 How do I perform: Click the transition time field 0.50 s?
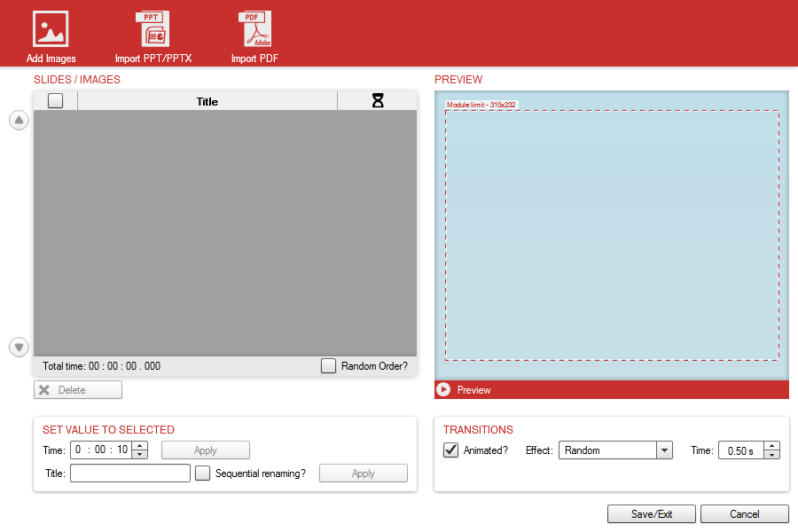coord(741,450)
